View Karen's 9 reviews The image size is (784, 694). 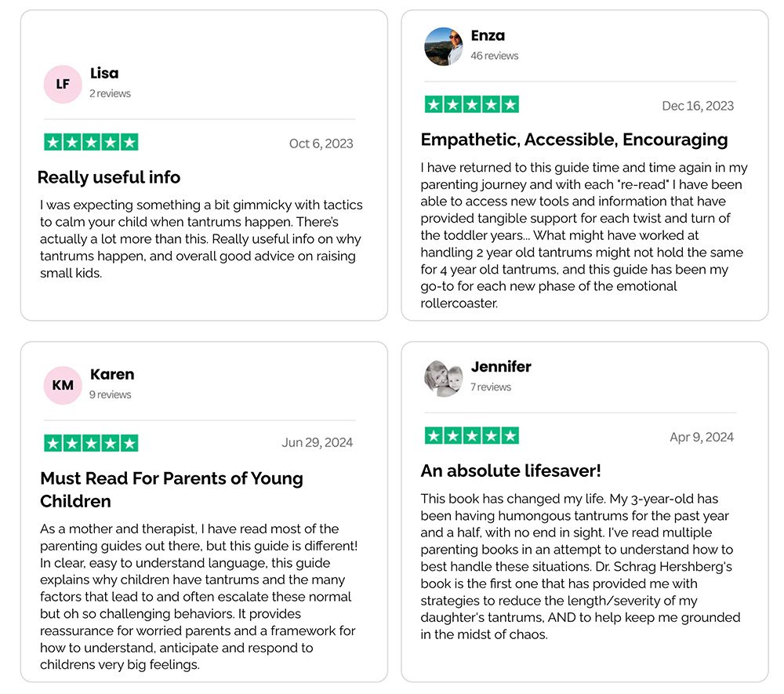tap(111, 394)
